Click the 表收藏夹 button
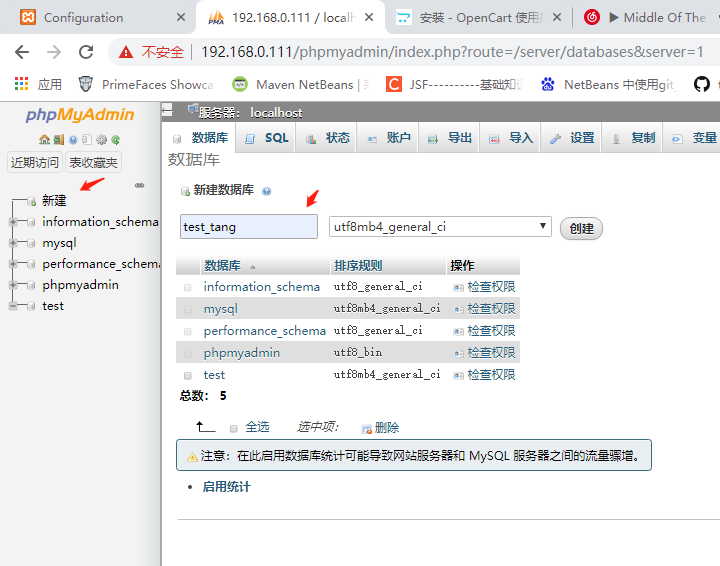Screen dimensions: 720x566 [93, 163]
